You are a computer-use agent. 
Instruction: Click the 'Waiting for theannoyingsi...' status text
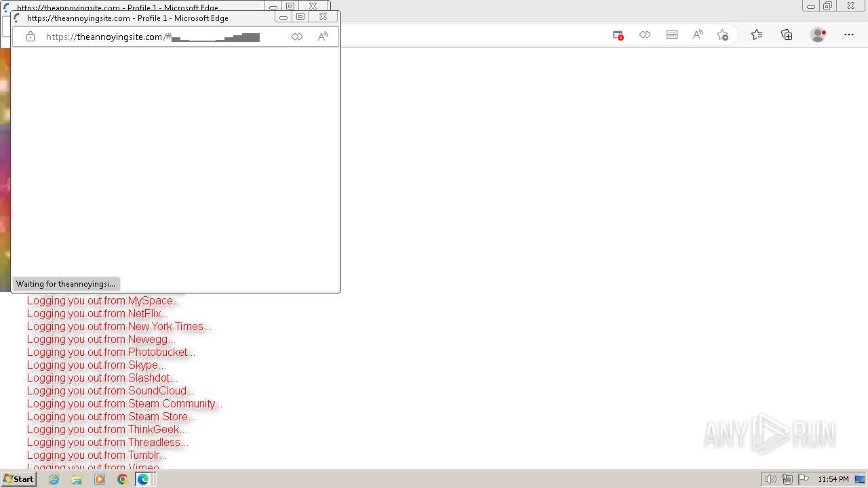coord(66,284)
